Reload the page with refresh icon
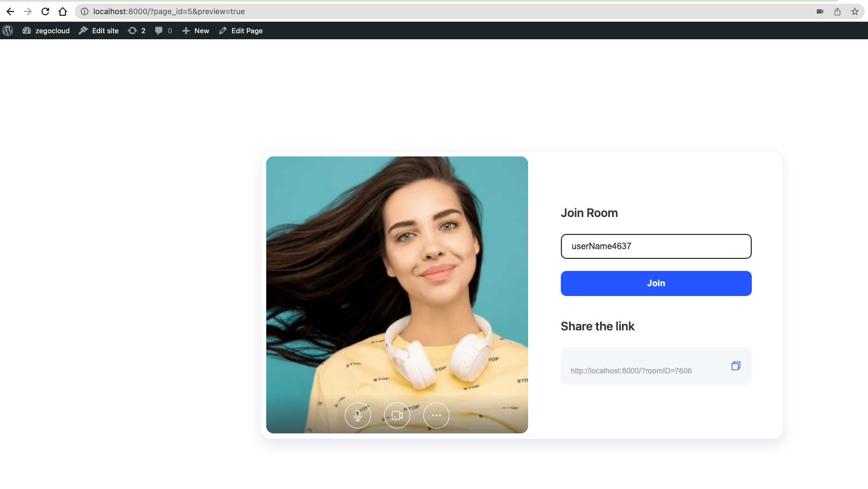 [45, 11]
